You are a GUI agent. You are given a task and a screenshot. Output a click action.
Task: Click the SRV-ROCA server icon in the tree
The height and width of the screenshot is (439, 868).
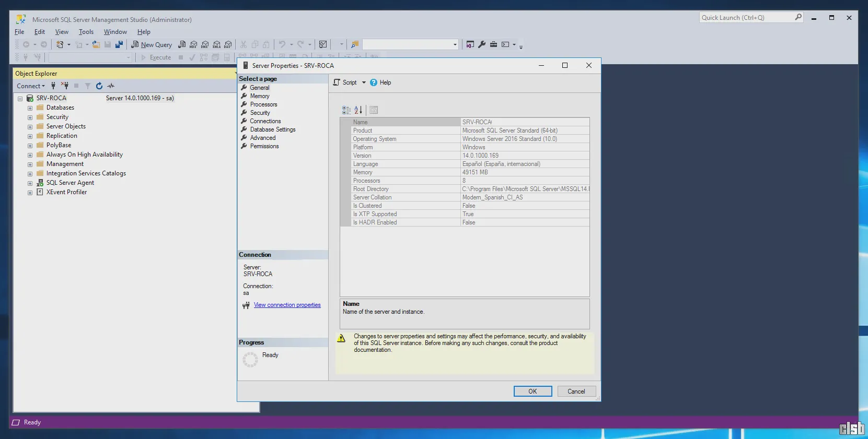pos(30,98)
